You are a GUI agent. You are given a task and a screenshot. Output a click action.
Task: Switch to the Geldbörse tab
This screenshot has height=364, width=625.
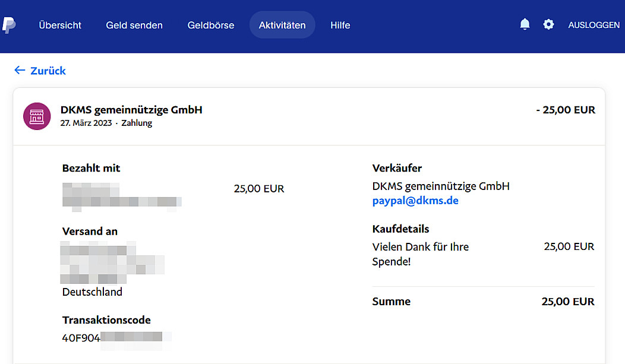pos(211,25)
